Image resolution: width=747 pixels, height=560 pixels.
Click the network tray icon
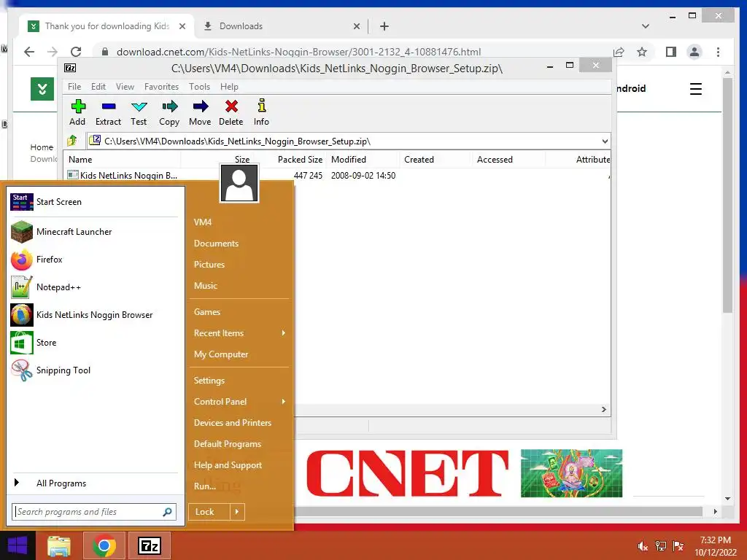(x=660, y=546)
